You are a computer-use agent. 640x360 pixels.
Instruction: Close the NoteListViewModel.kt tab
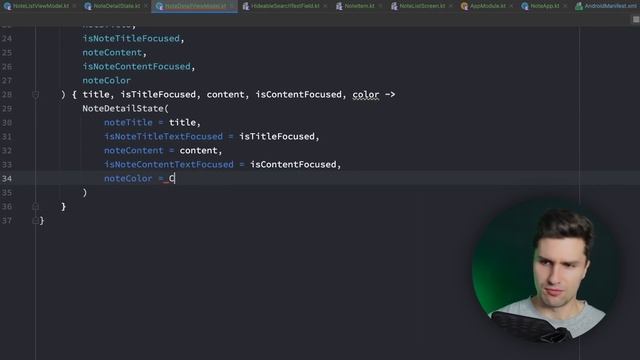point(74,6)
